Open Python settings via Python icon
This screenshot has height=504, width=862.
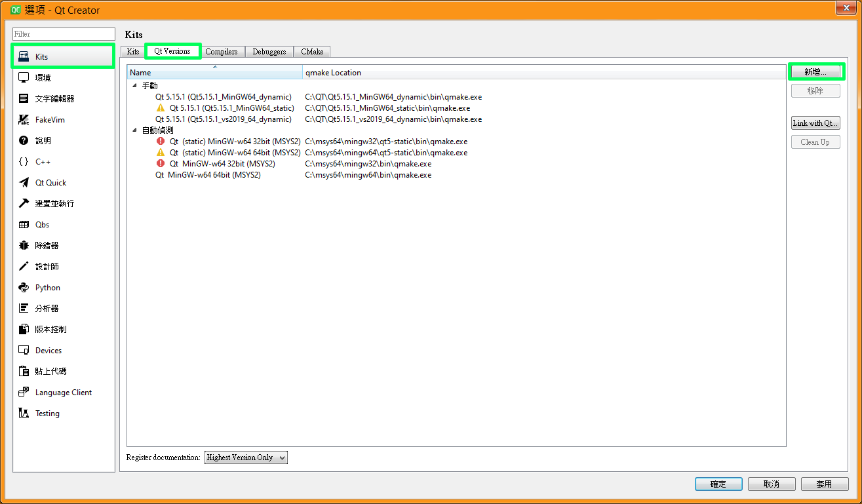[24, 288]
